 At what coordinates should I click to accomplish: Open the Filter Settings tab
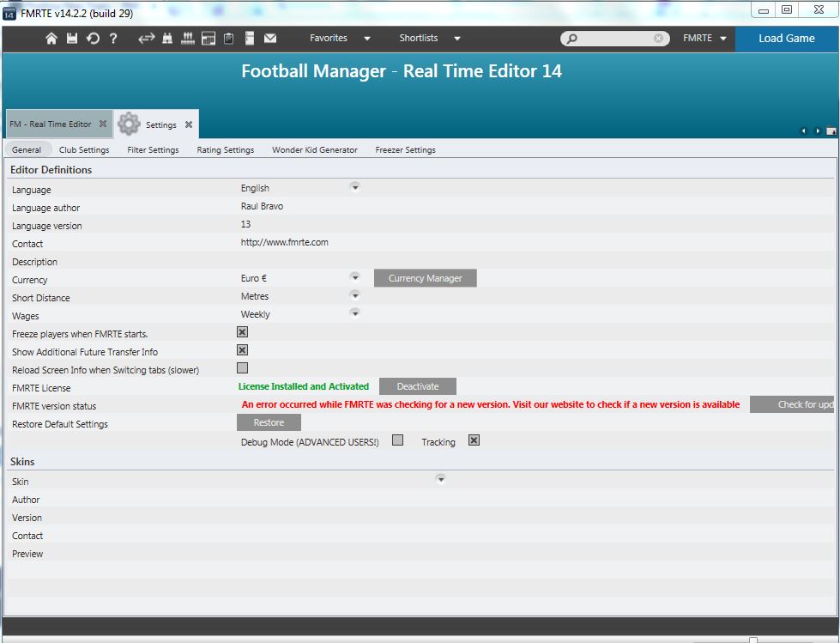click(x=154, y=150)
